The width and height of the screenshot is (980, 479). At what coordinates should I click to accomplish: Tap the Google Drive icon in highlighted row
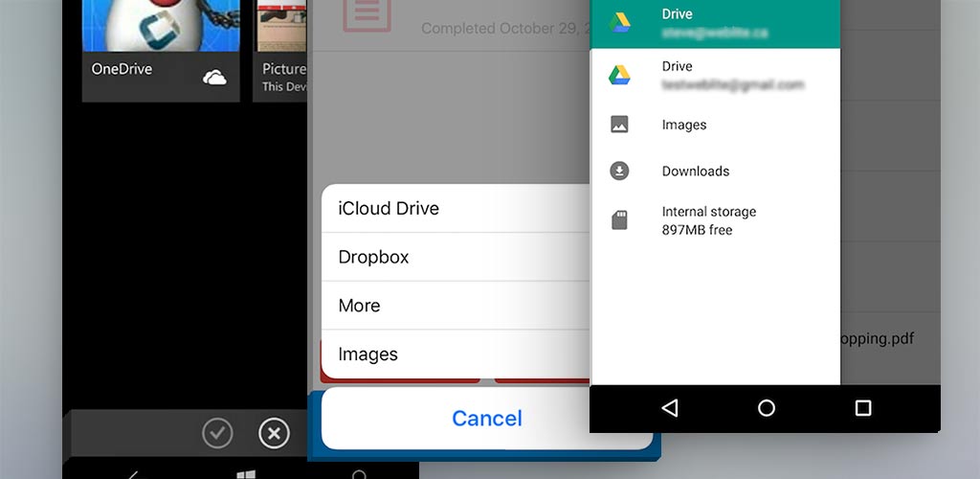pos(619,23)
